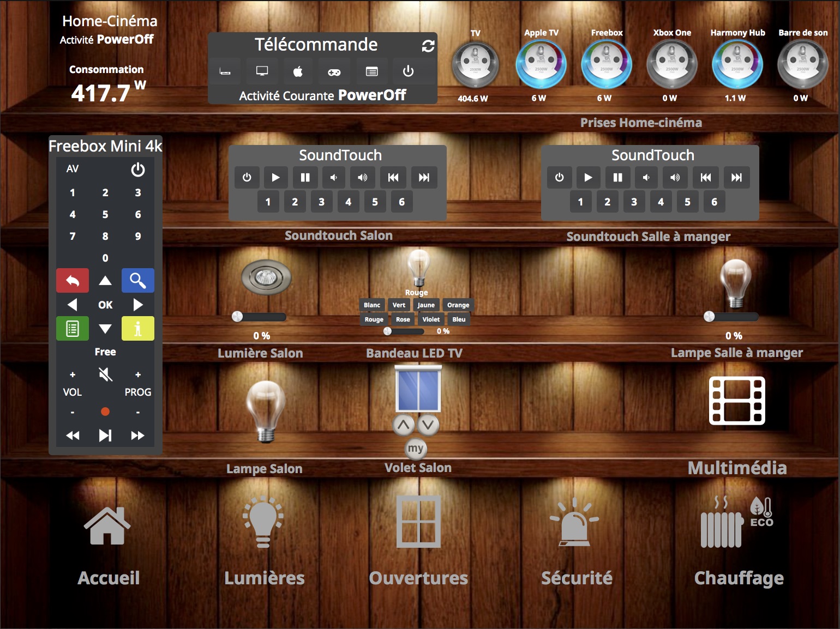Image resolution: width=840 pixels, height=629 pixels.
Task: Raise the Volet Salon shutter
Action: point(404,425)
